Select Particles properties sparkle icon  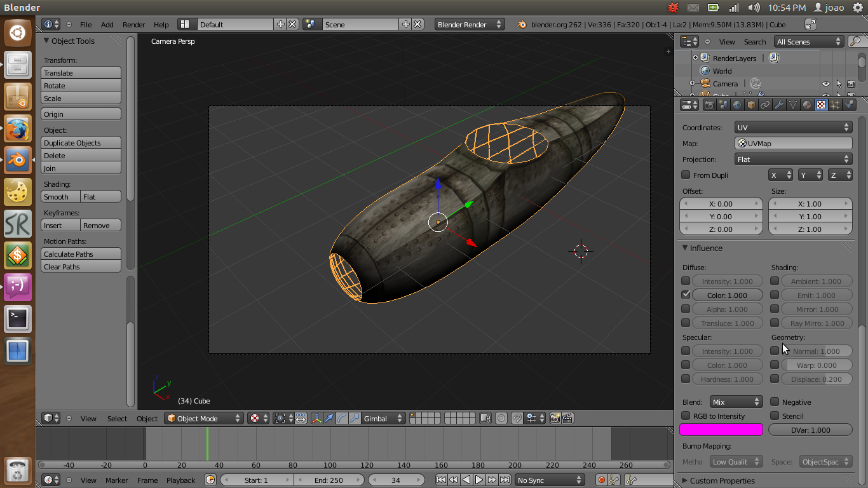click(836, 104)
